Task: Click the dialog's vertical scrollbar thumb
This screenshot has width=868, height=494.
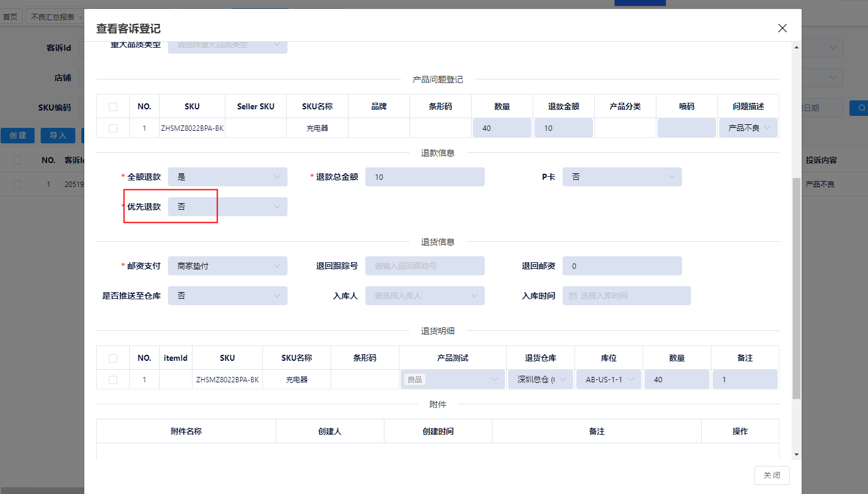Action: pyautogui.click(x=796, y=287)
